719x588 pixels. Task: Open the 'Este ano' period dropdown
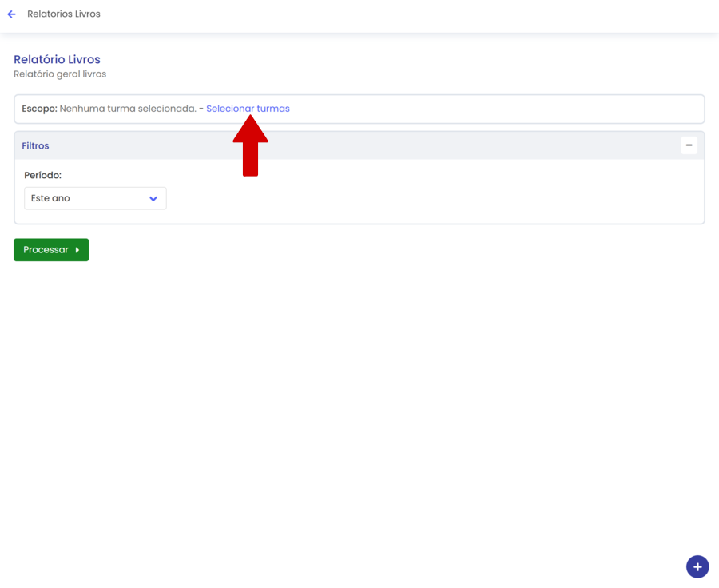[x=95, y=198]
